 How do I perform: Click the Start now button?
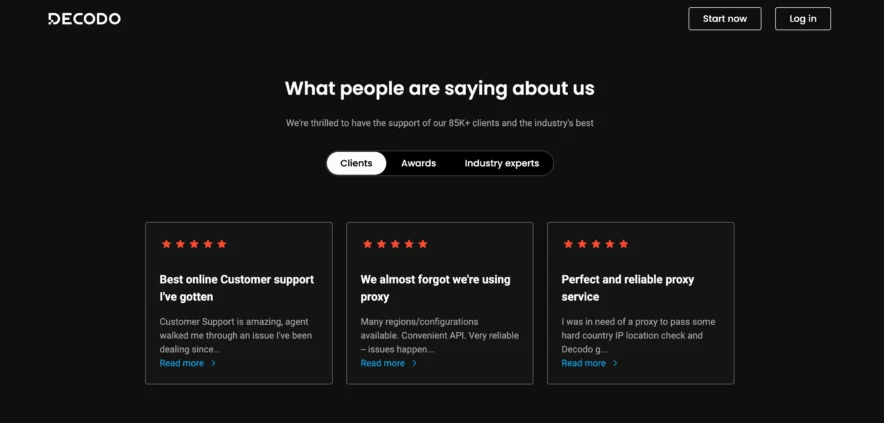pyautogui.click(x=724, y=18)
